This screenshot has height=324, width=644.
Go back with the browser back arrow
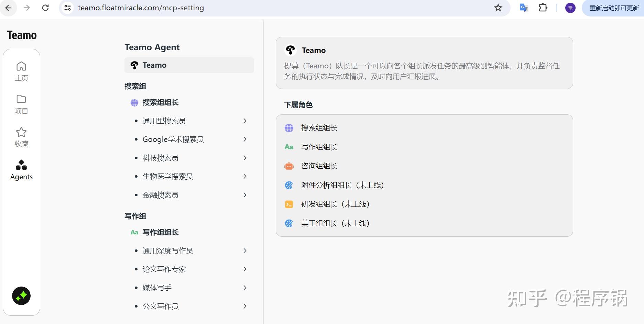coord(8,8)
